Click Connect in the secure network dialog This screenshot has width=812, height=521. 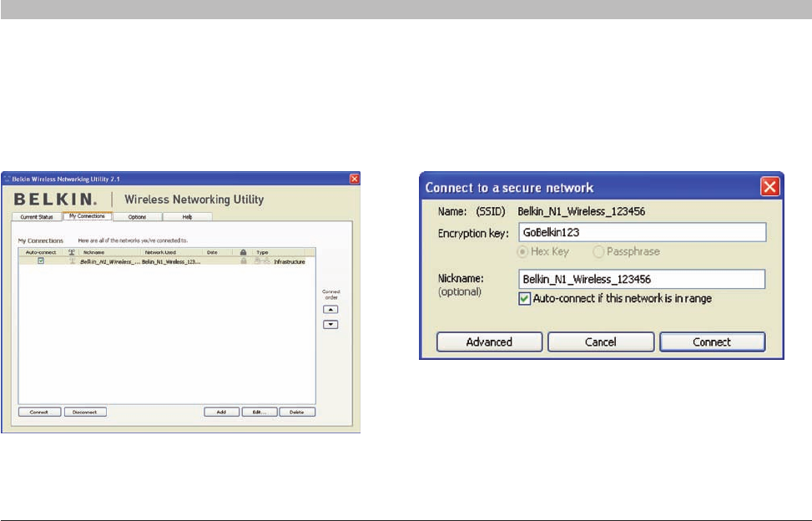point(712,341)
